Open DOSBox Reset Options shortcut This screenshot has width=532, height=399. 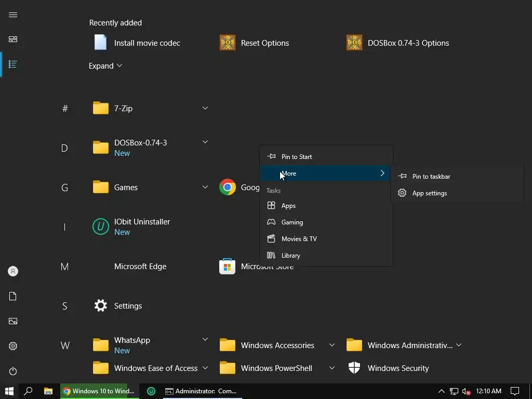coord(255,43)
